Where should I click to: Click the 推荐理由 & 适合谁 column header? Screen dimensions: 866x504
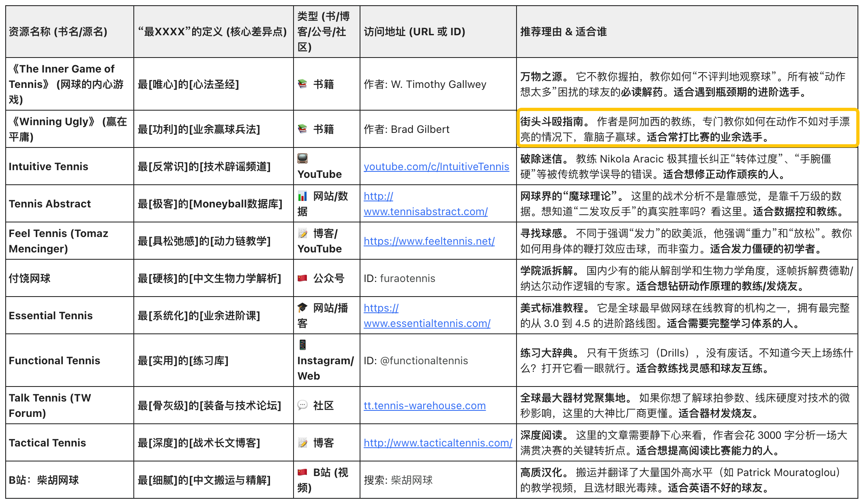pos(563,32)
